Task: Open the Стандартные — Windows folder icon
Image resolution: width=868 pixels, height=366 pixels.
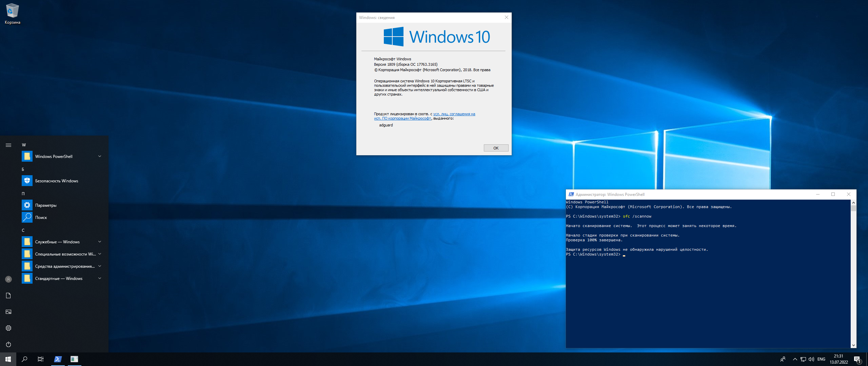Action: coord(27,278)
